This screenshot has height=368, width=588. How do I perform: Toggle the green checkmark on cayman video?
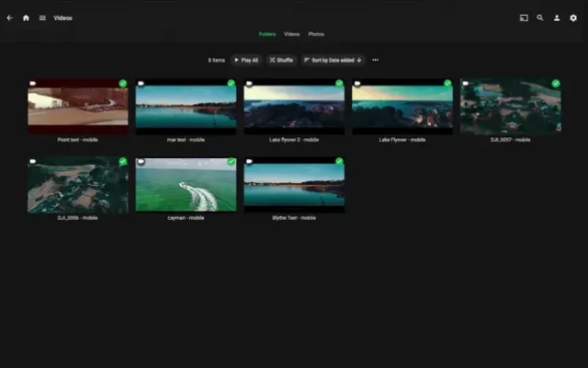tap(232, 162)
